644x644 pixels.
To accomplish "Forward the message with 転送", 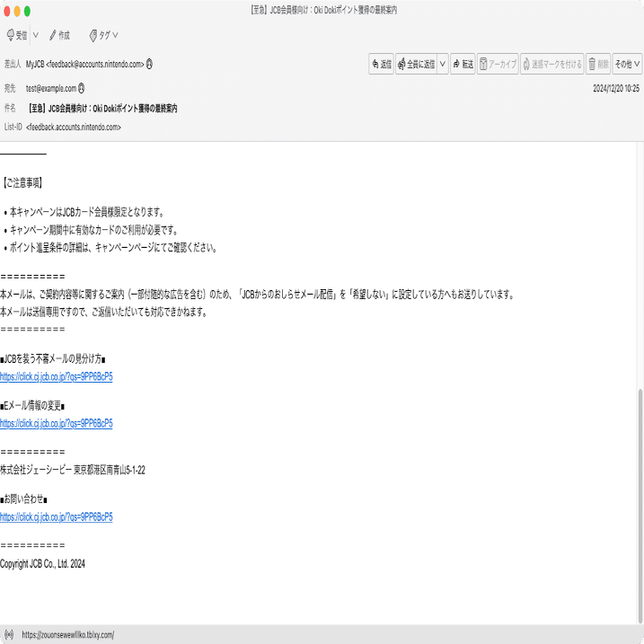I will (463, 64).
